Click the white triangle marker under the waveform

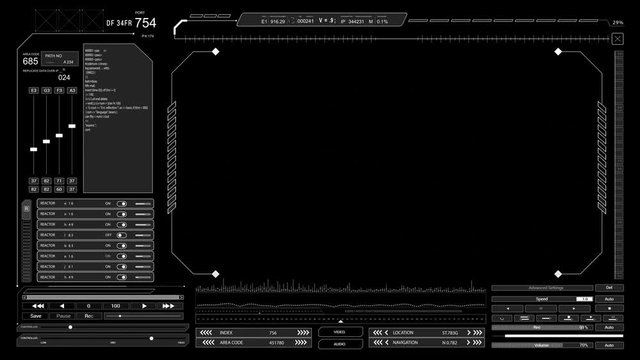[x=340, y=321]
